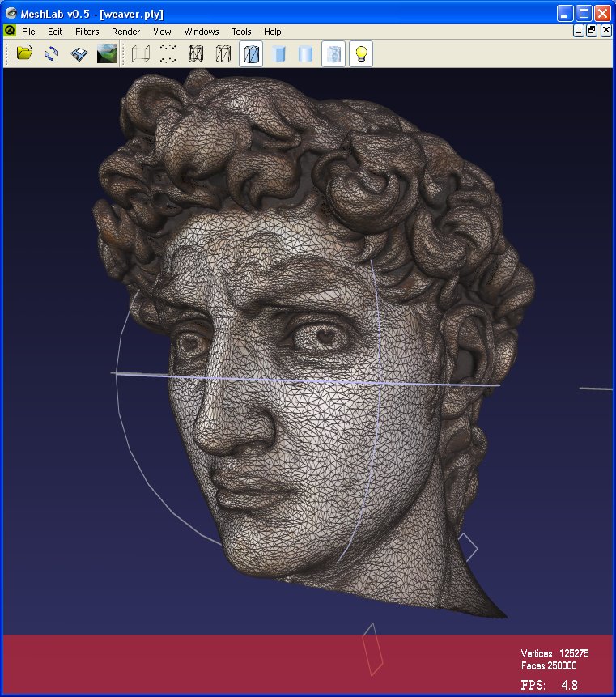Click the Open mesh folder icon
Viewport: 616px width, 697px height.
24,54
